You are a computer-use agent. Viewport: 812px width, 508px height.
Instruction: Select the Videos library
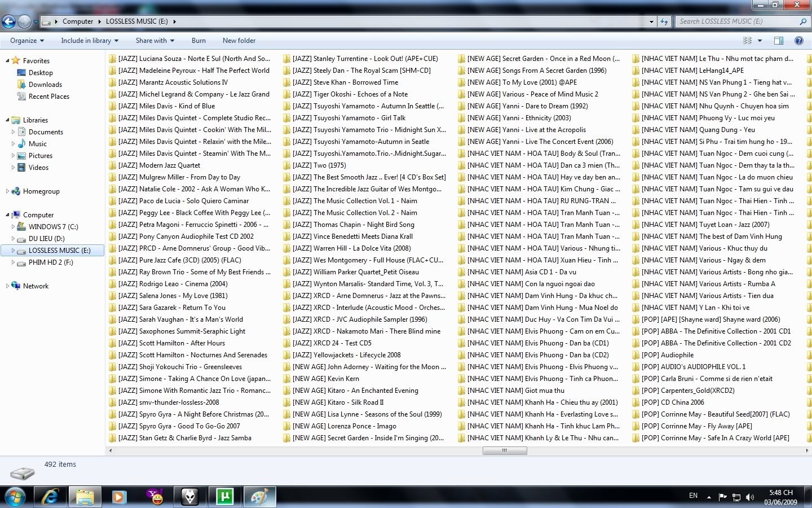click(x=38, y=168)
